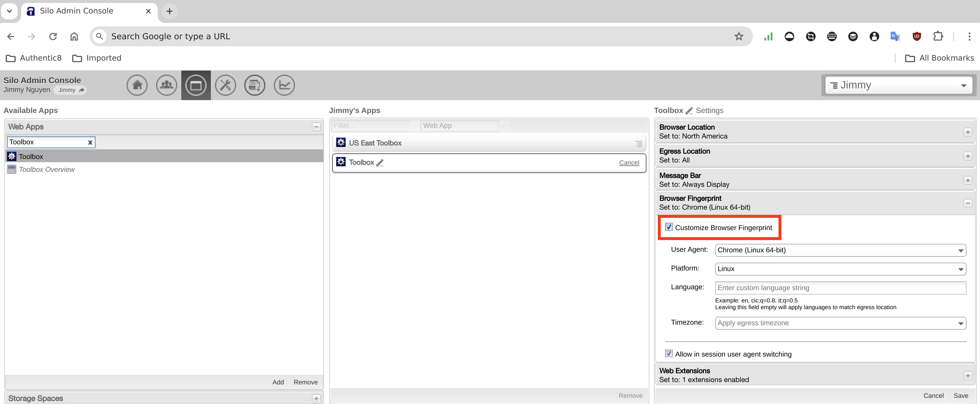Viewport: 980px width, 404px height.
Task: Uncheck Customize Browser Fingerprint
Action: click(x=668, y=227)
